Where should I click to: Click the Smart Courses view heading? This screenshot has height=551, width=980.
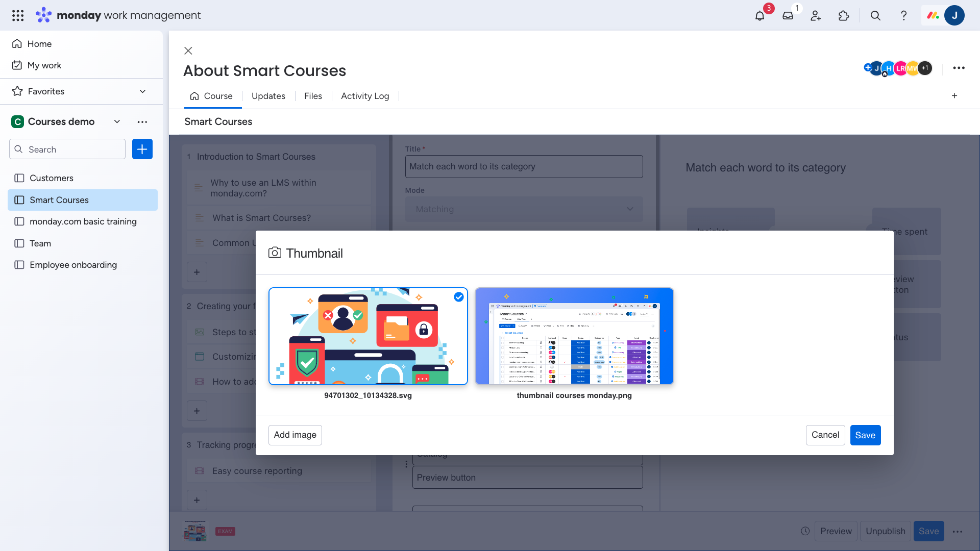coord(218,121)
